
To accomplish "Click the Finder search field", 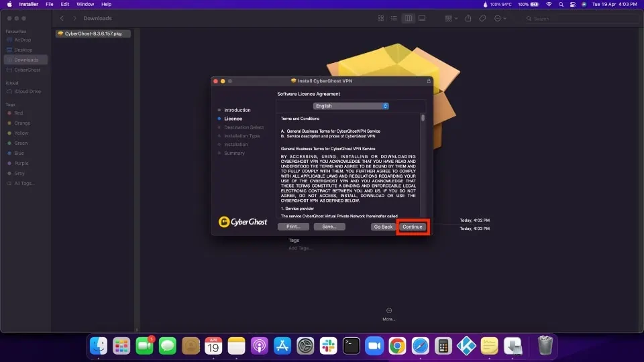I will 582,19.
